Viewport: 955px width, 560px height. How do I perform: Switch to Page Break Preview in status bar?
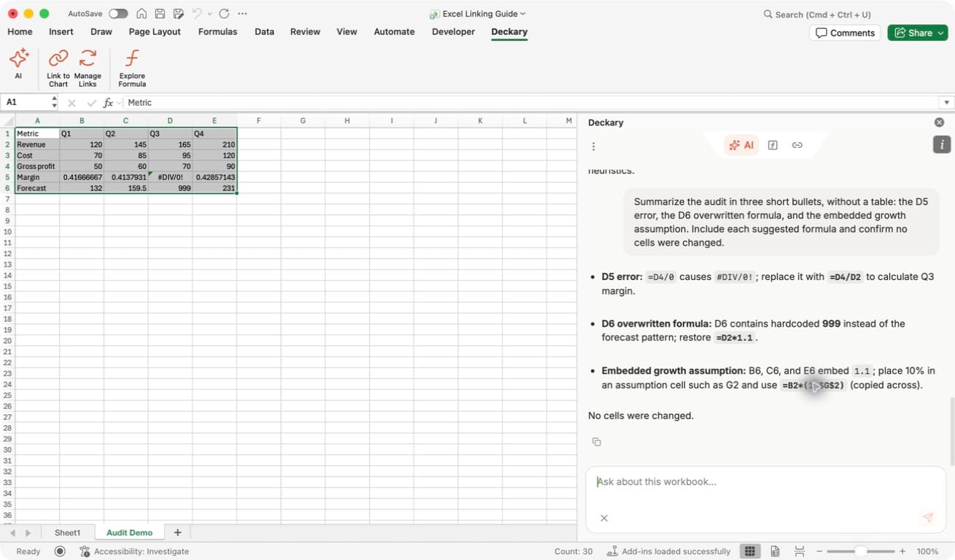[x=800, y=551]
